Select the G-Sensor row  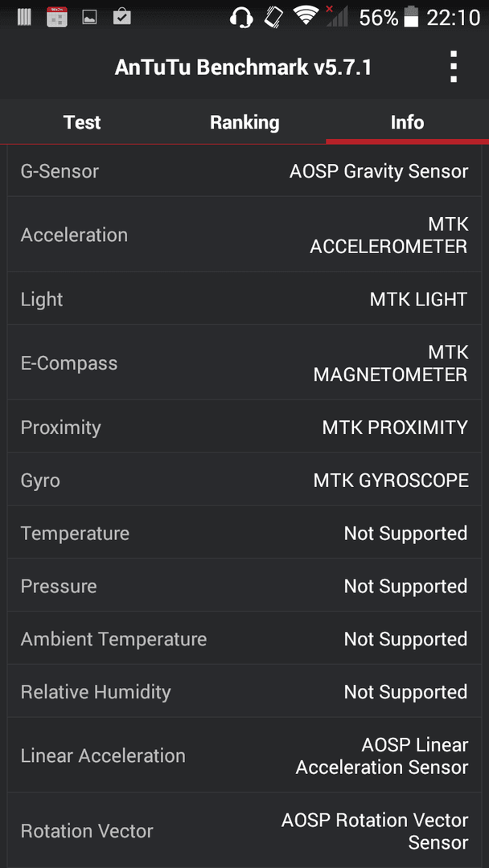pos(244,171)
